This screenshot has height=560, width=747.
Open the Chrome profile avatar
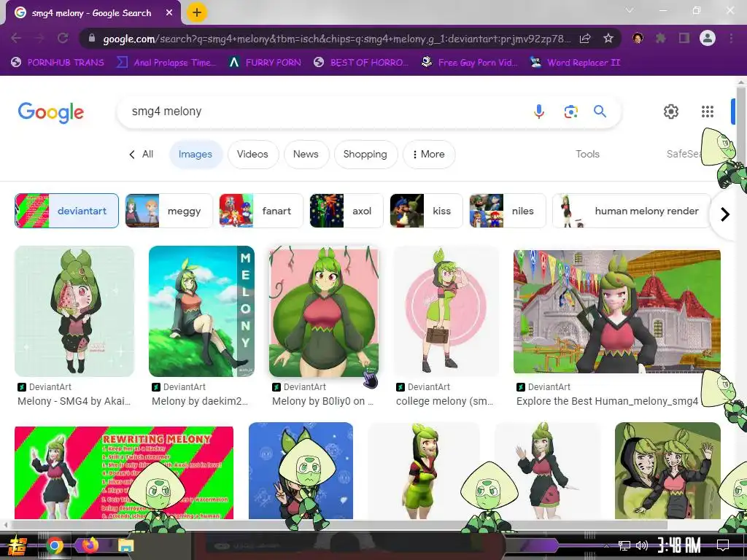pos(708,38)
